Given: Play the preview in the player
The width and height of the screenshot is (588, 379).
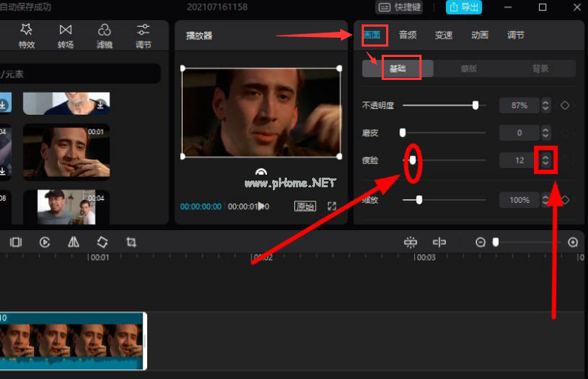Looking at the screenshot, I should 260,206.
